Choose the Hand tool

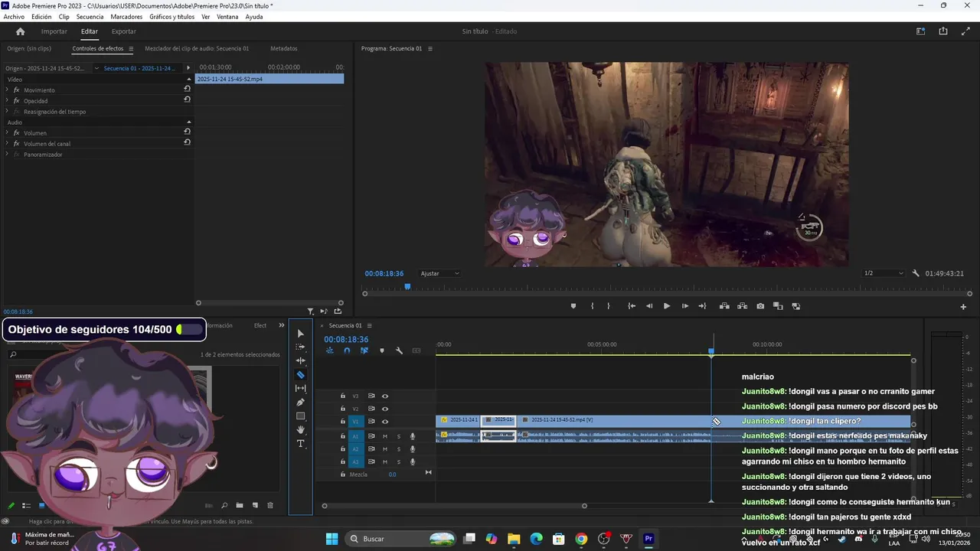(300, 430)
